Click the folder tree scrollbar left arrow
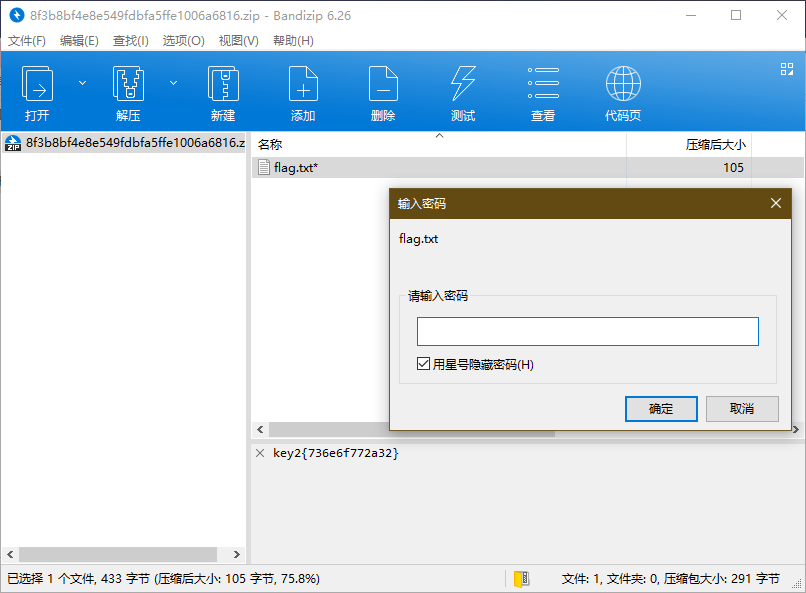The width and height of the screenshot is (806, 593). [x=10, y=554]
